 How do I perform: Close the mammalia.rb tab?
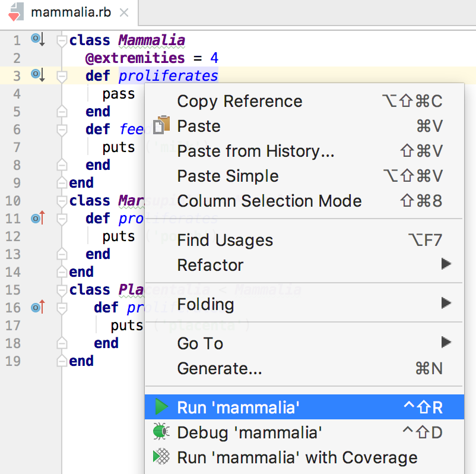(124, 12)
